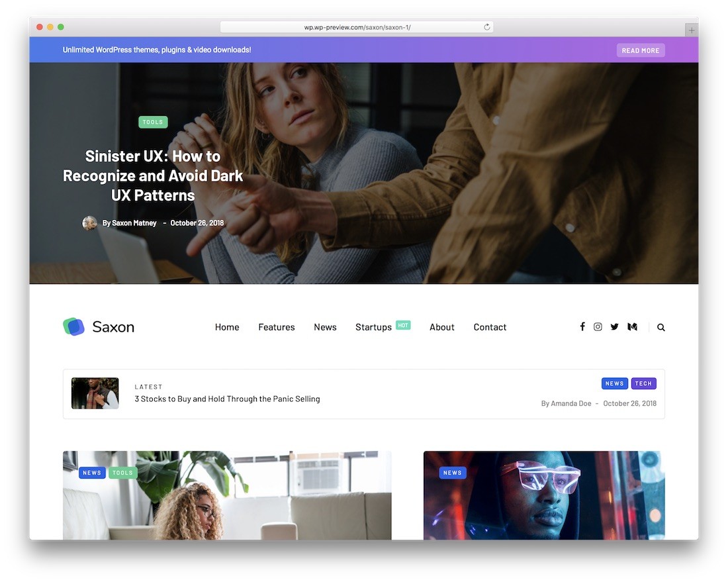Screen dimensions: 728x582
Task: Open About menu item
Action: 441,327
